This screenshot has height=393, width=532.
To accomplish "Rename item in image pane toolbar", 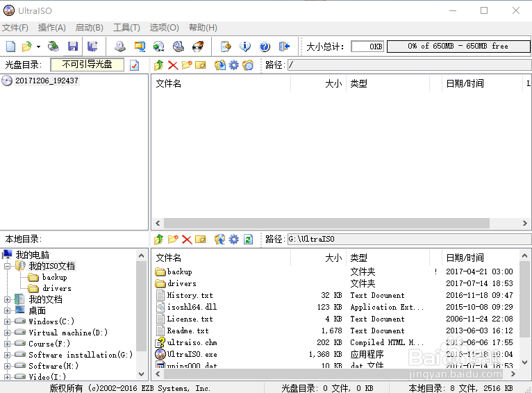I will pyautogui.click(x=201, y=65).
